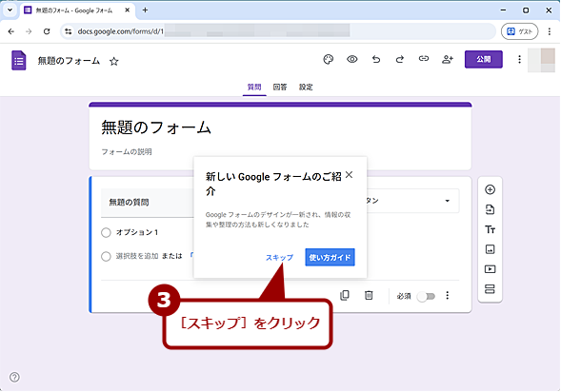The height and width of the screenshot is (392, 561).
Task: Open the help icon
Action: [x=14, y=377]
